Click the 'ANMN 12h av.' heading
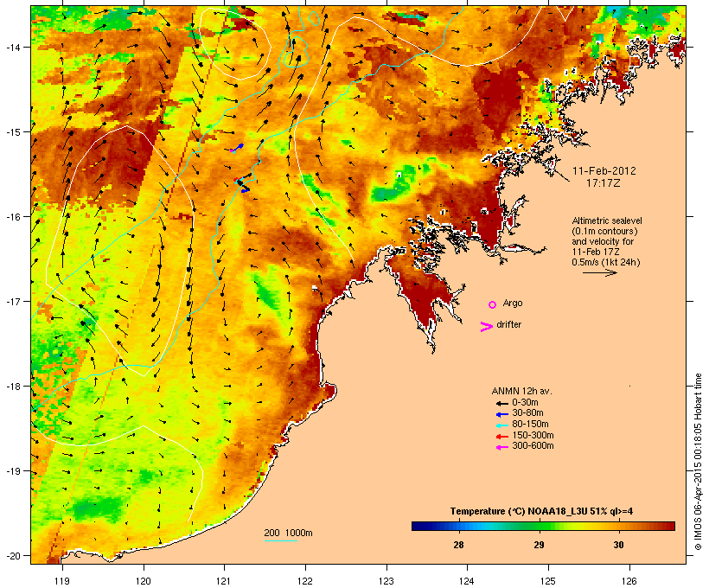The height and width of the screenshot is (588, 709). point(521,391)
